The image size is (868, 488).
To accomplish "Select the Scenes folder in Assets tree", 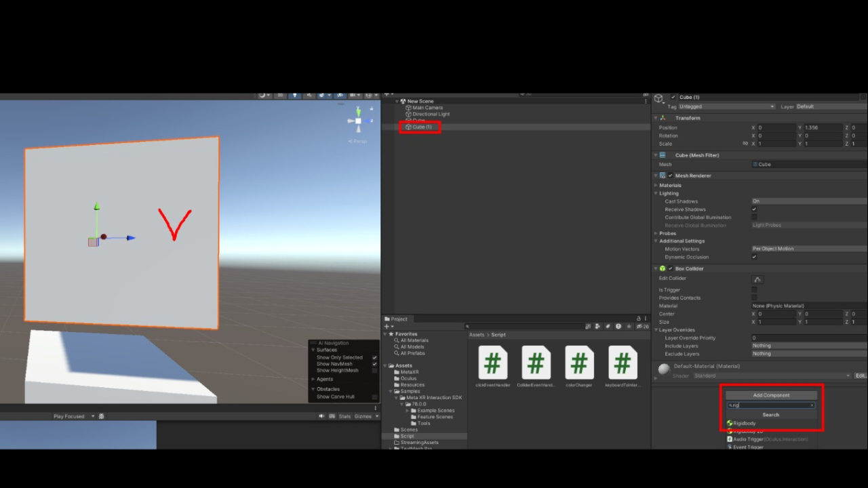I will 409,430.
